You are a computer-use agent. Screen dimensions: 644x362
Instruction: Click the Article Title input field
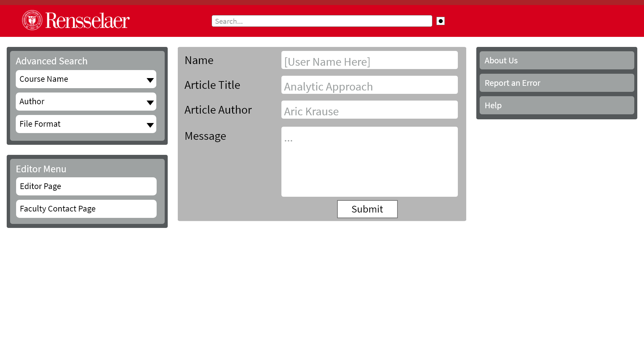[369, 85]
